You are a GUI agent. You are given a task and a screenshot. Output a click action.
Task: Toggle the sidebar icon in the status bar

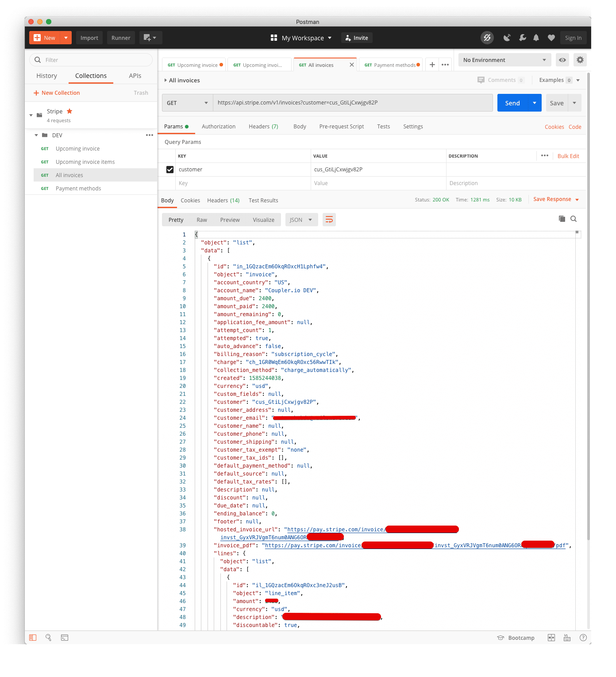coord(33,638)
